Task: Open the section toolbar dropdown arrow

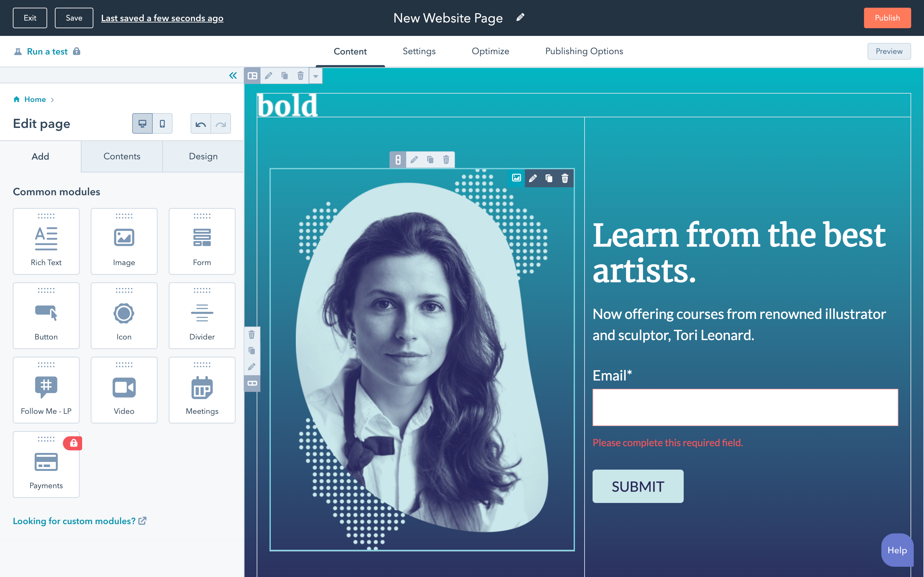Action: click(x=315, y=76)
